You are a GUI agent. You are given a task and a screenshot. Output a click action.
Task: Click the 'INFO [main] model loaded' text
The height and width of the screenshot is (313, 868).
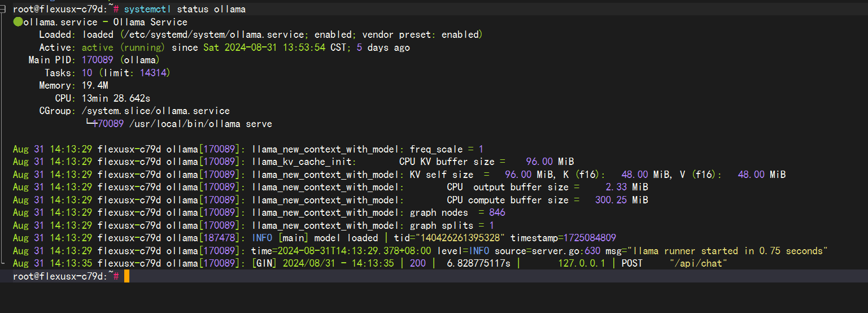(315, 238)
